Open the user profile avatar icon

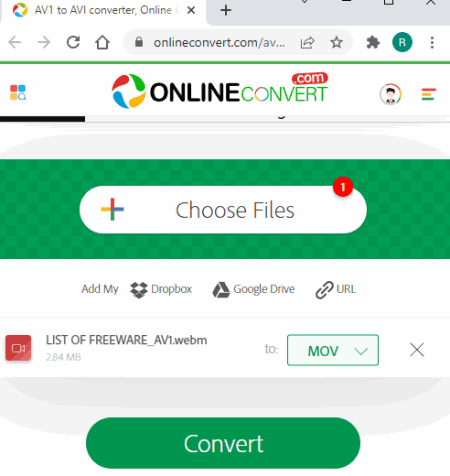pyautogui.click(x=390, y=94)
